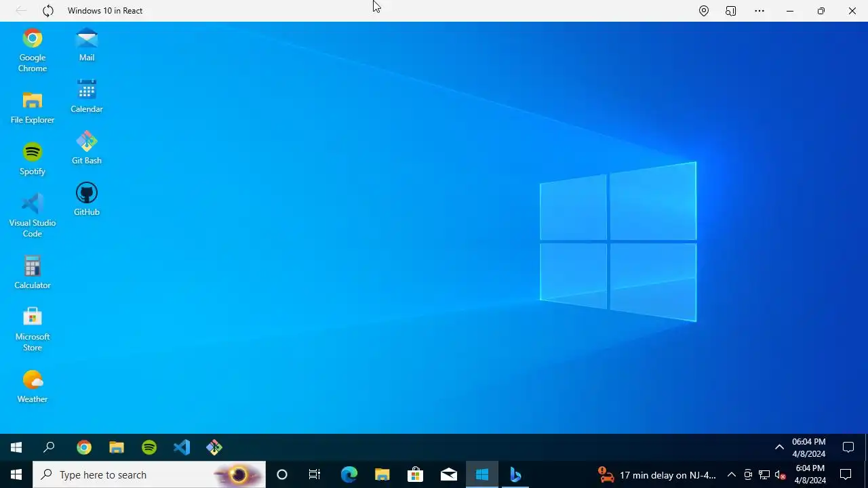The image size is (868, 488).
Task: Select the File Explorer desktop icon
Action: point(33,107)
